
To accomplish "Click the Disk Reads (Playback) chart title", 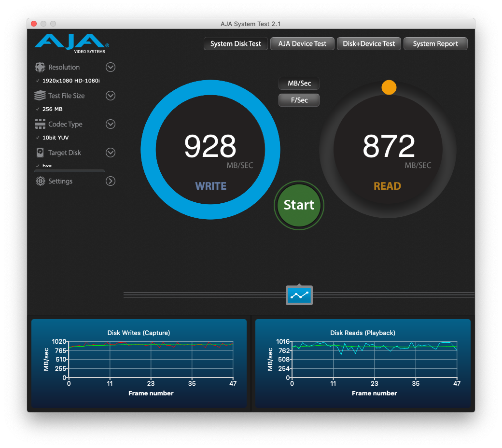I will click(x=363, y=333).
